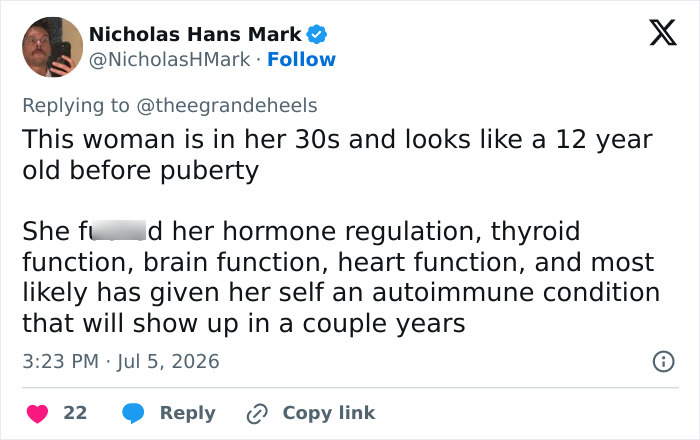This screenshot has width=700, height=440.
Task: Click the @NicholasHMark handle
Action: pyautogui.click(x=170, y=60)
